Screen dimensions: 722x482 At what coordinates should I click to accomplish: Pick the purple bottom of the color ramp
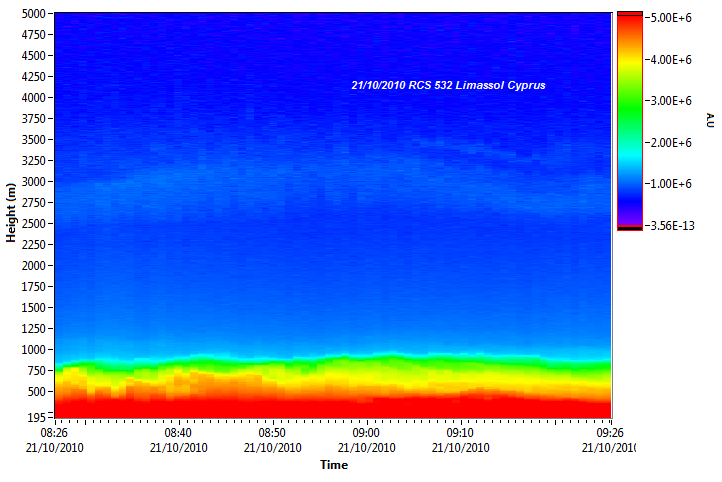629,218
